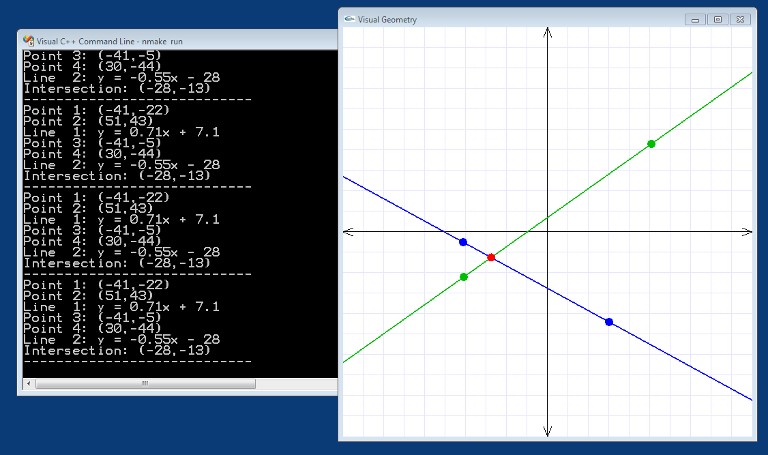Minimize the Visual Geometry window
Viewport: 768px width, 455px height.
pos(695,20)
